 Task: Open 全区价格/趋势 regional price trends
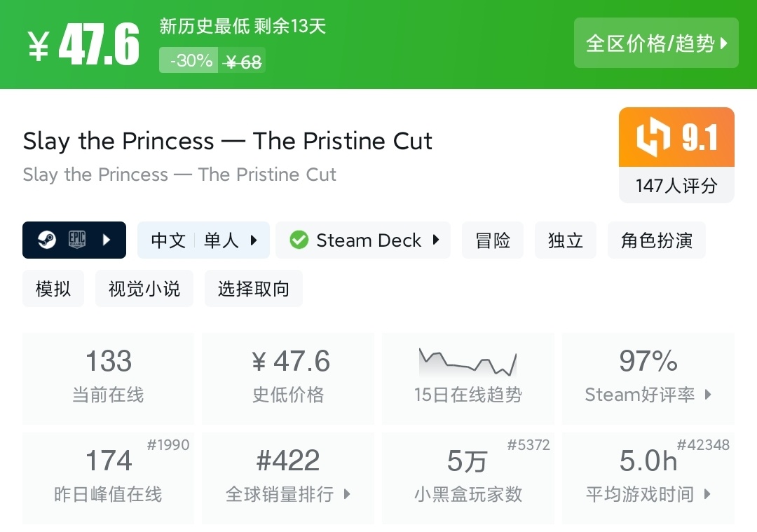(x=656, y=43)
